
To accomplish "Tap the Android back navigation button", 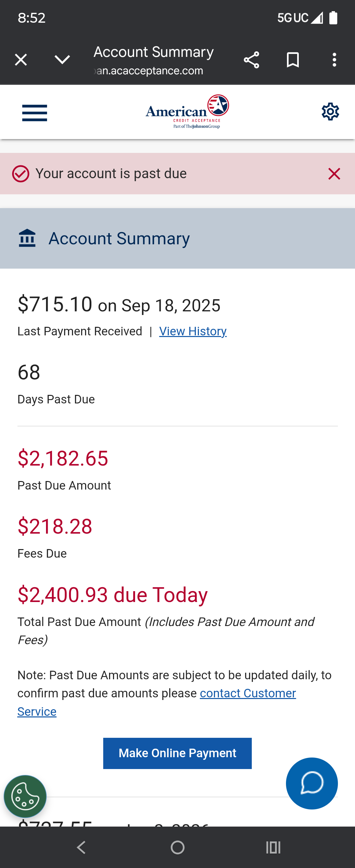I will point(81,847).
